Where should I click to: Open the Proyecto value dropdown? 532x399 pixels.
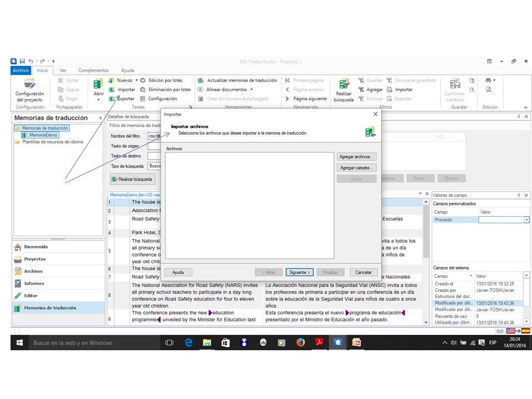(526, 220)
